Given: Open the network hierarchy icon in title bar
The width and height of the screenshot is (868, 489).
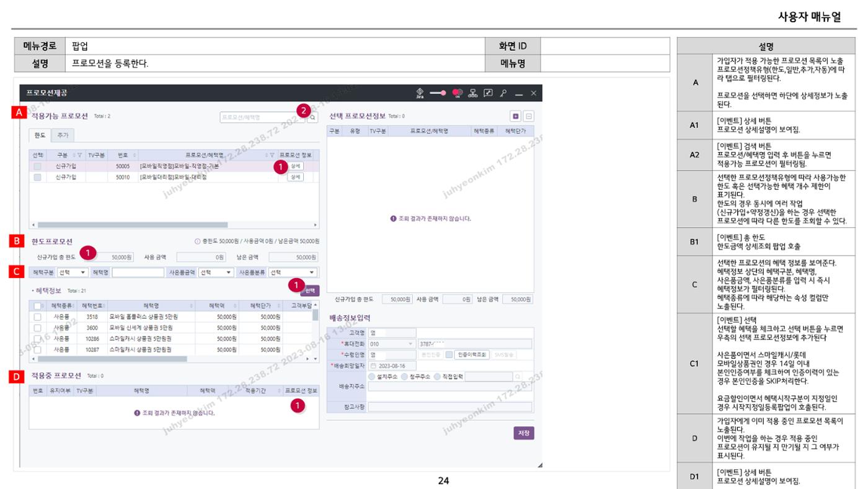Looking at the screenshot, I should [473, 93].
